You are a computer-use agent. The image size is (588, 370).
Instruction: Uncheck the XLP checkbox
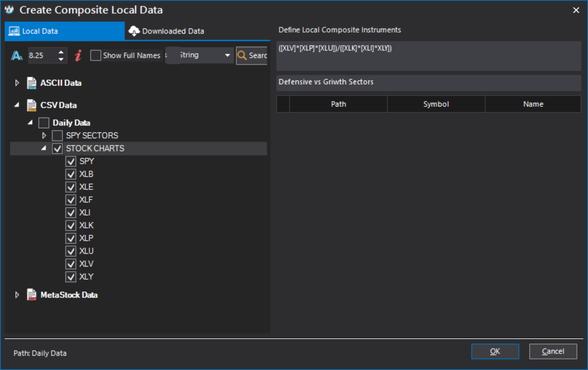pyautogui.click(x=71, y=238)
